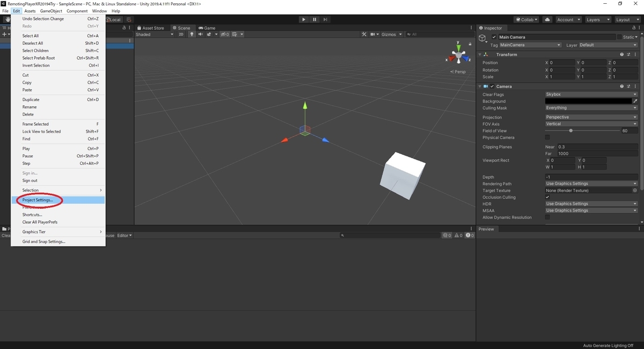Switch to the Game tab

click(x=207, y=28)
